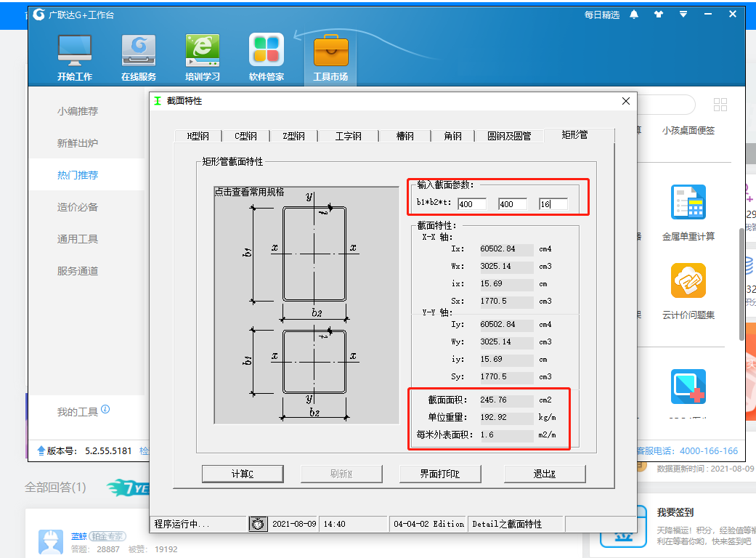Viewport: 756px width, 558px height.
Task: Click the user avatar of 蓝鲸
Action: [51, 541]
